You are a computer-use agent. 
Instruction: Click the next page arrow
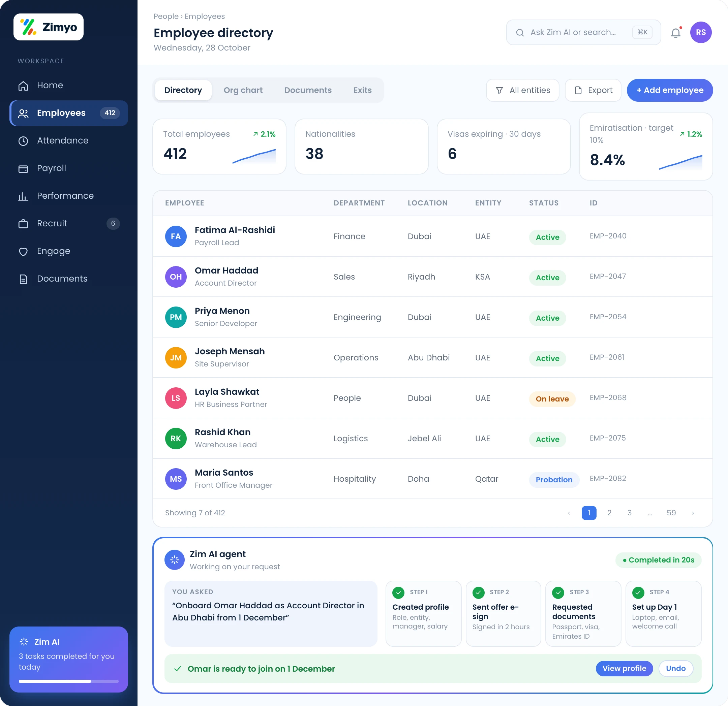coord(693,513)
